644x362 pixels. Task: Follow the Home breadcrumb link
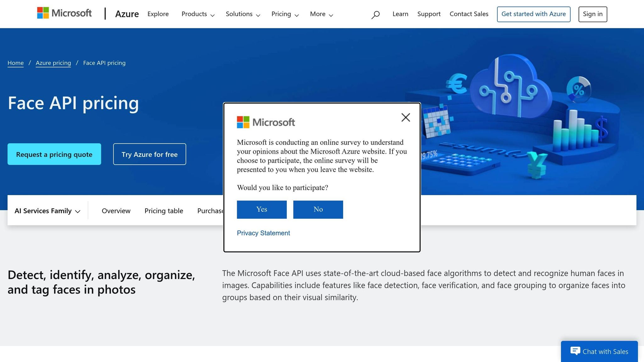coord(15,63)
